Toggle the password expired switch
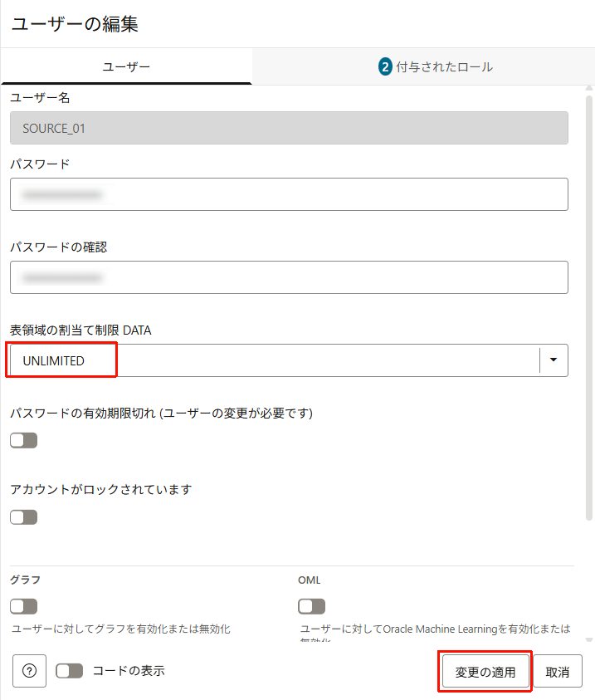This screenshot has width=595, height=700. point(23,440)
